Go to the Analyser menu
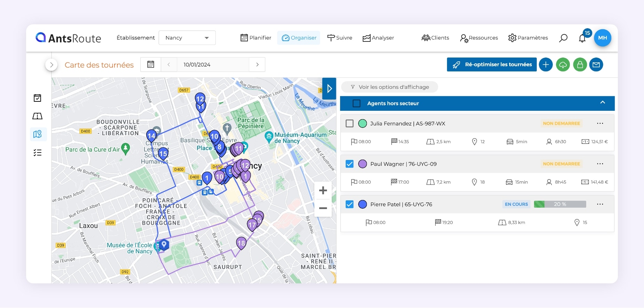The width and height of the screenshot is (644, 308). 378,38
